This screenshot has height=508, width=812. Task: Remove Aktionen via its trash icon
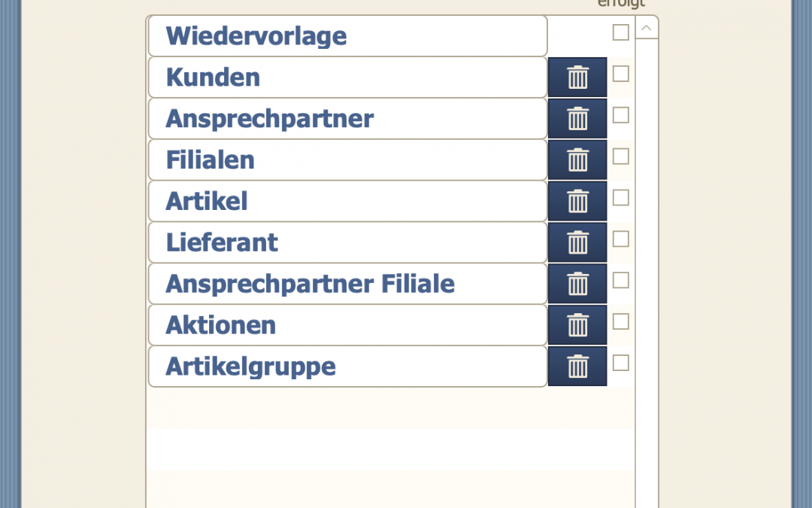(x=577, y=325)
